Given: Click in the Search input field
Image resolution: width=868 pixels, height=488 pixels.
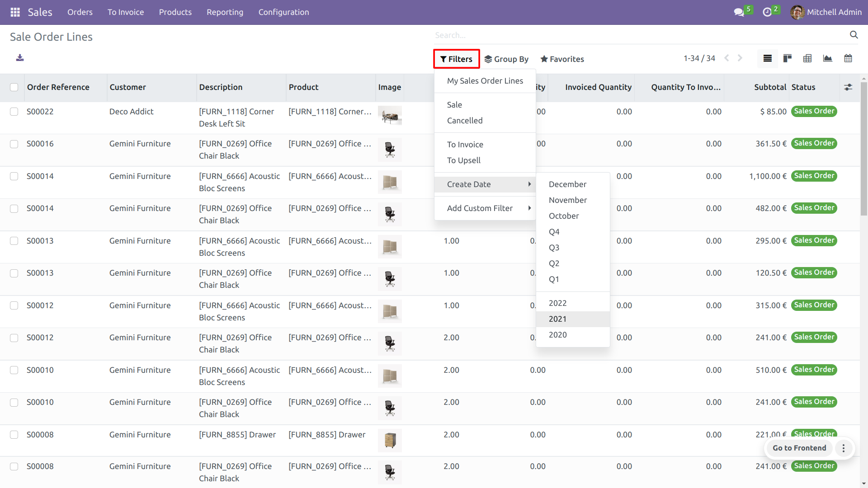Looking at the screenshot, I should [633, 35].
